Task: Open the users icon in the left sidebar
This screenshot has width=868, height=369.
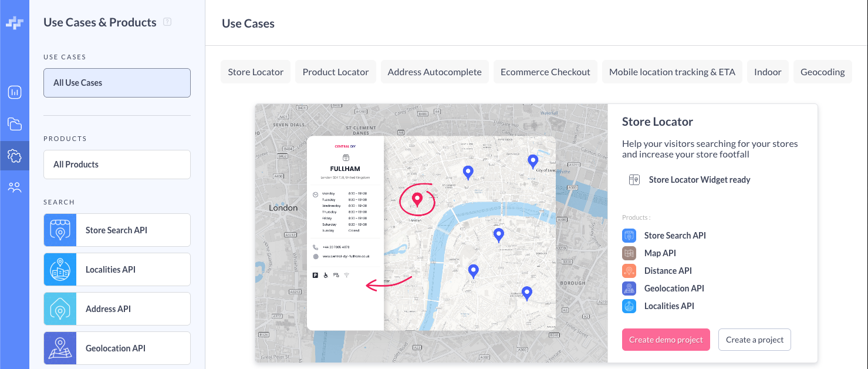Action: pos(15,187)
